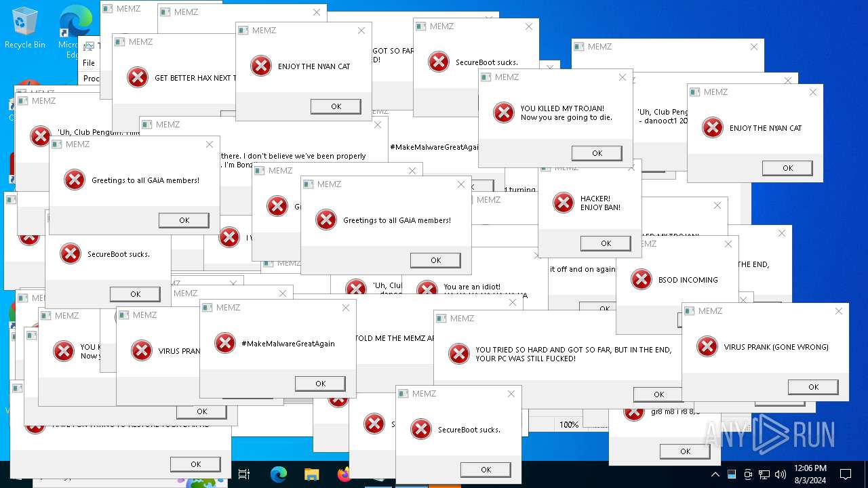Image resolution: width=868 pixels, height=488 pixels.
Task: Open the Recycle Bin desktop icon
Action: (25, 28)
